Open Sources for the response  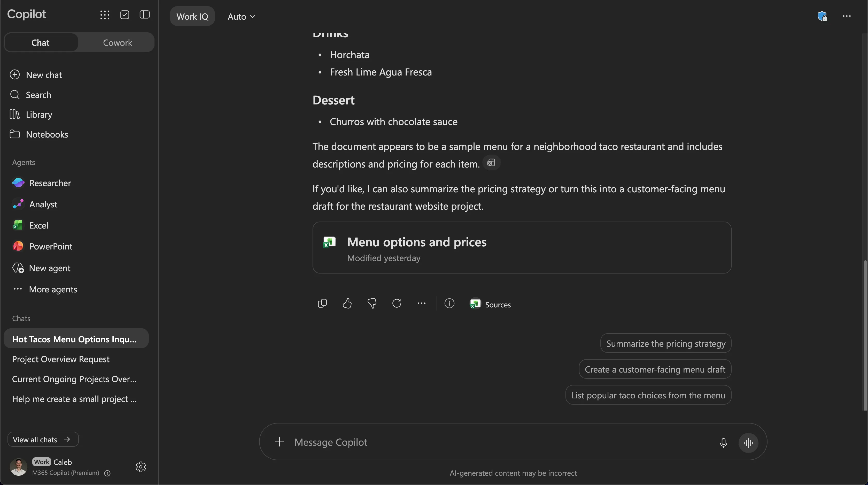coord(491,304)
